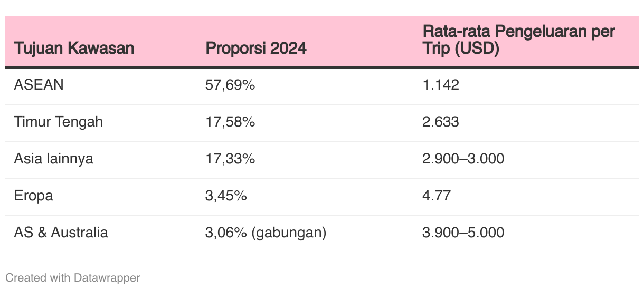This screenshot has height=290, width=644.
Task: Click the Proporsi 2024 column header
Action: (x=256, y=48)
